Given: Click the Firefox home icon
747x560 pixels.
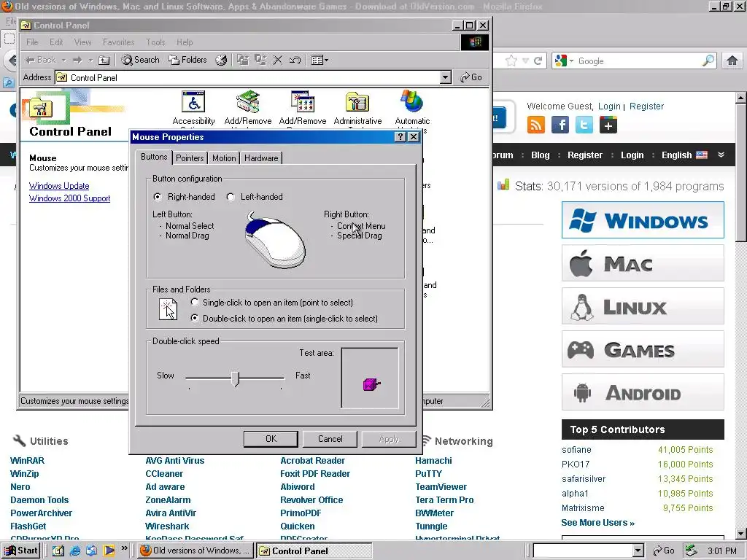Looking at the screenshot, I should point(732,61).
